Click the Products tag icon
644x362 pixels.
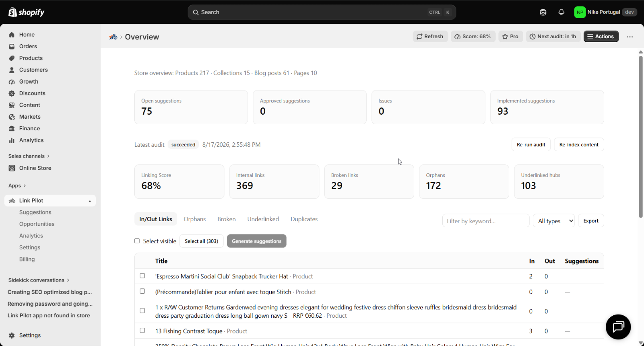12,58
